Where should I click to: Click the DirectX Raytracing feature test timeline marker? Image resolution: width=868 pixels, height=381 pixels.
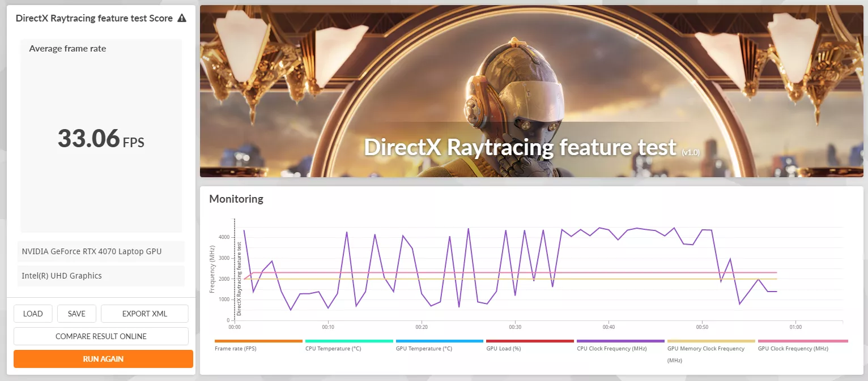coord(239,279)
